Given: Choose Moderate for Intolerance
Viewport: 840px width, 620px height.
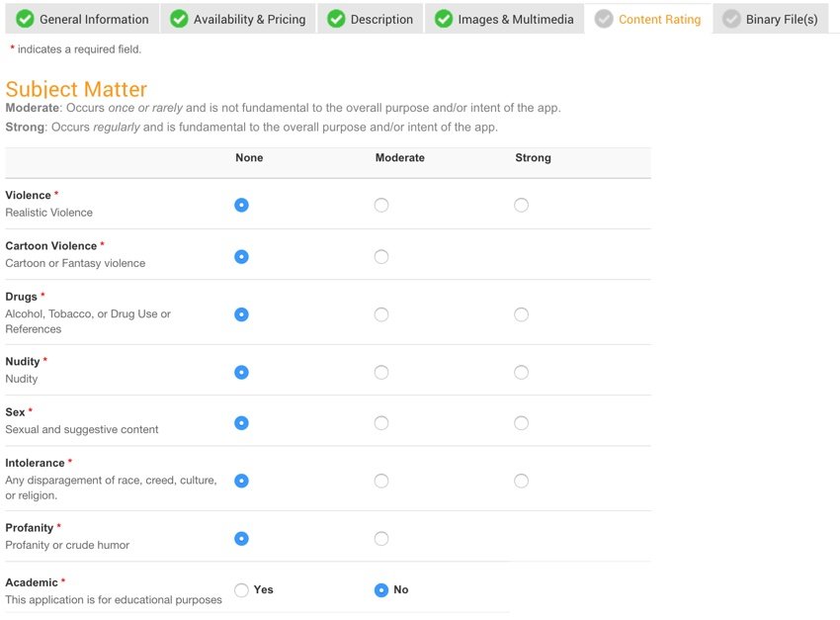Looking at the screenshot, I should pos(381,481).
